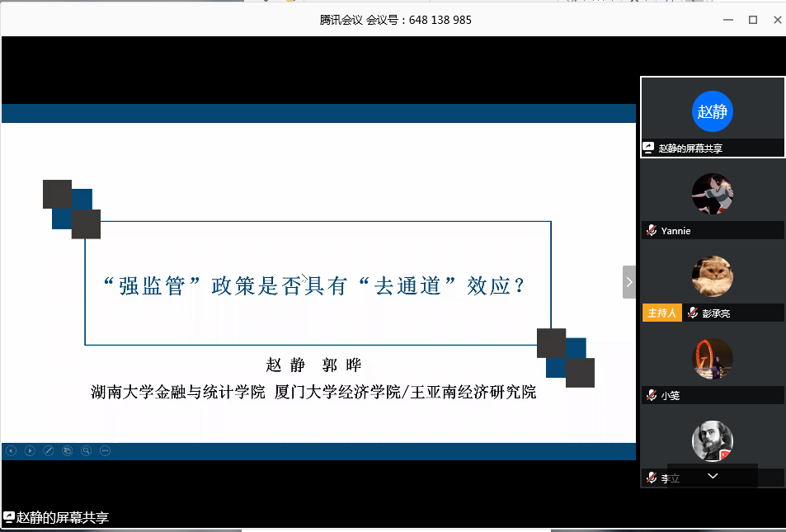Open the pen pointer tool in slideshow
The width and height of the screenshot is (786, 532).
[x=49, y=450]
